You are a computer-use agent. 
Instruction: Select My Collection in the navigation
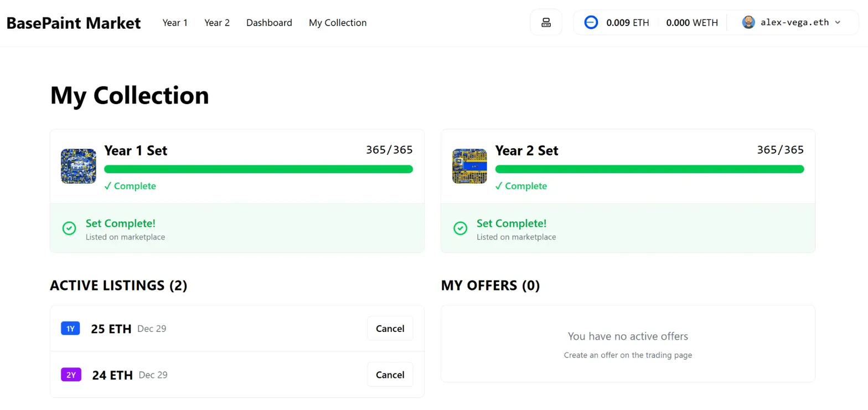tap(338, 23)
